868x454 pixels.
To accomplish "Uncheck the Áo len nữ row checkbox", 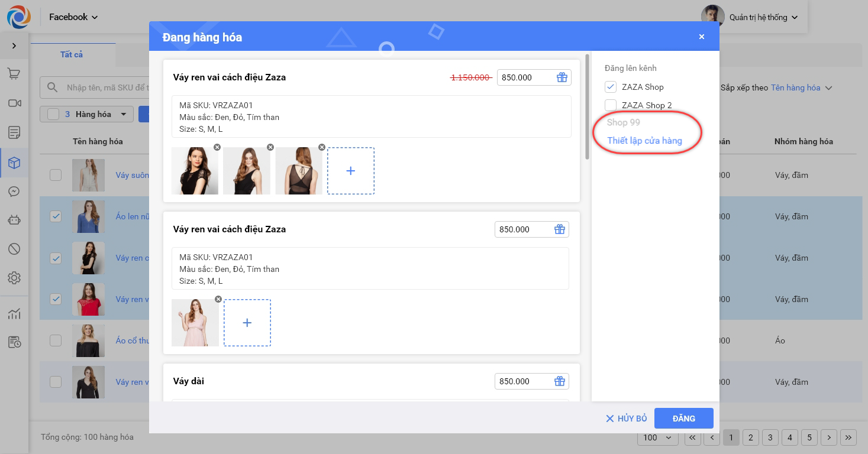I will click(x=56, y=216).
